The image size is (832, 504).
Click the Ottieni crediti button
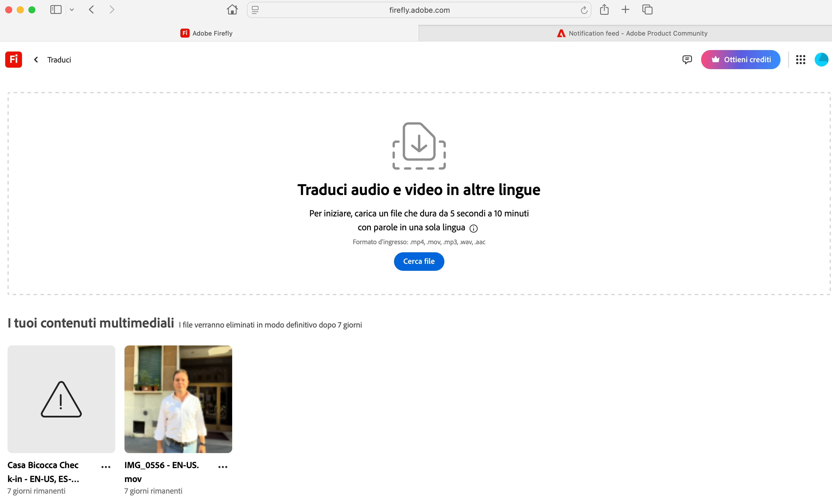[741, 60]
